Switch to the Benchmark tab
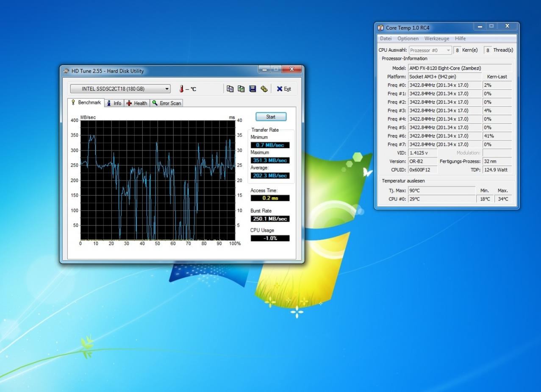The height and width of the screenshot is (392, 541). tap(86, 103)
